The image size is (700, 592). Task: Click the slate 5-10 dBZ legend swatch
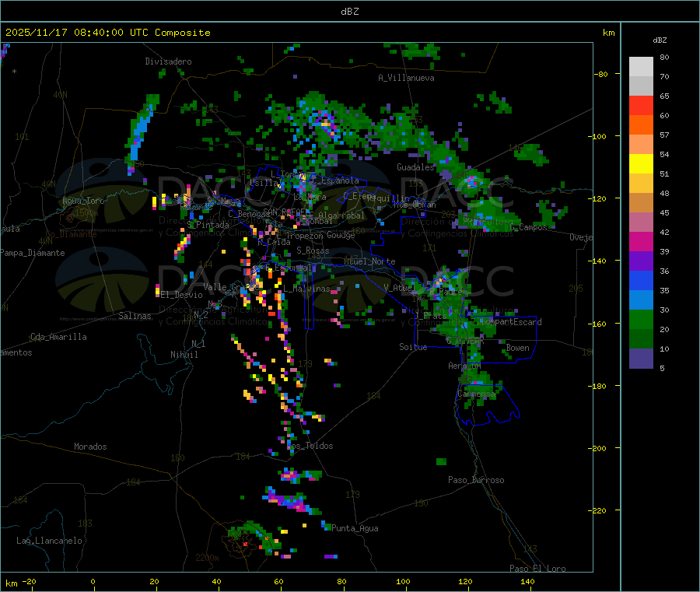point(641,359)
